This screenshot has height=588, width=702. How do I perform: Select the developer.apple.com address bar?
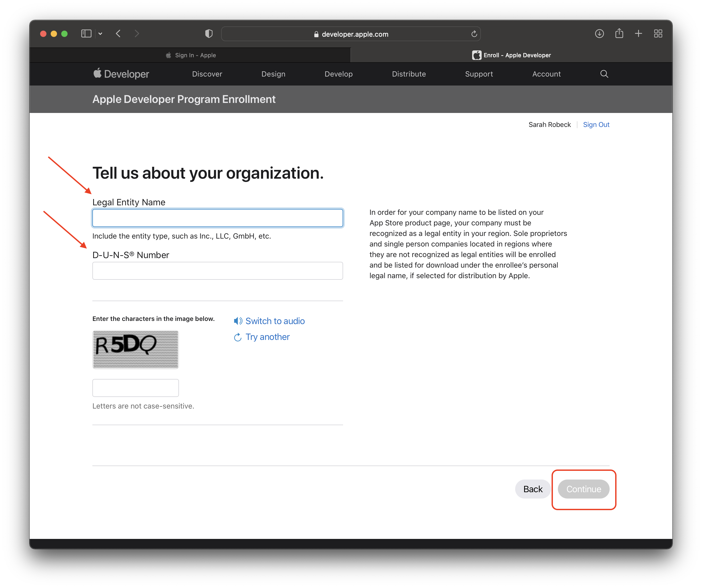[351, 34]
